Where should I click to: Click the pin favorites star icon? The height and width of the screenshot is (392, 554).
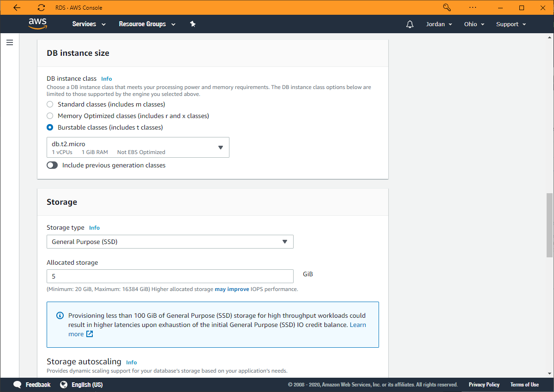pos(193,24)
